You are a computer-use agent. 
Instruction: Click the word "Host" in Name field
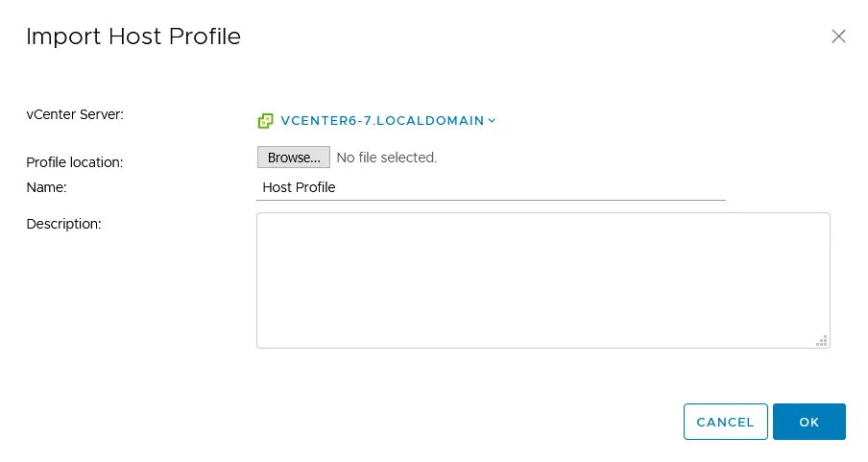pos(277,187)
